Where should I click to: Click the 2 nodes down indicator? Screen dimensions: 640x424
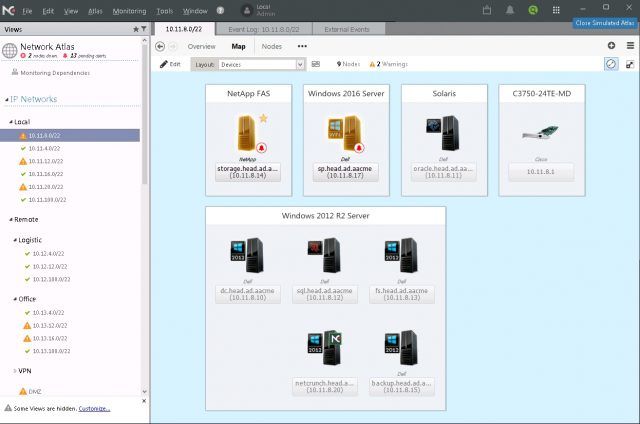tap(39, 56)
